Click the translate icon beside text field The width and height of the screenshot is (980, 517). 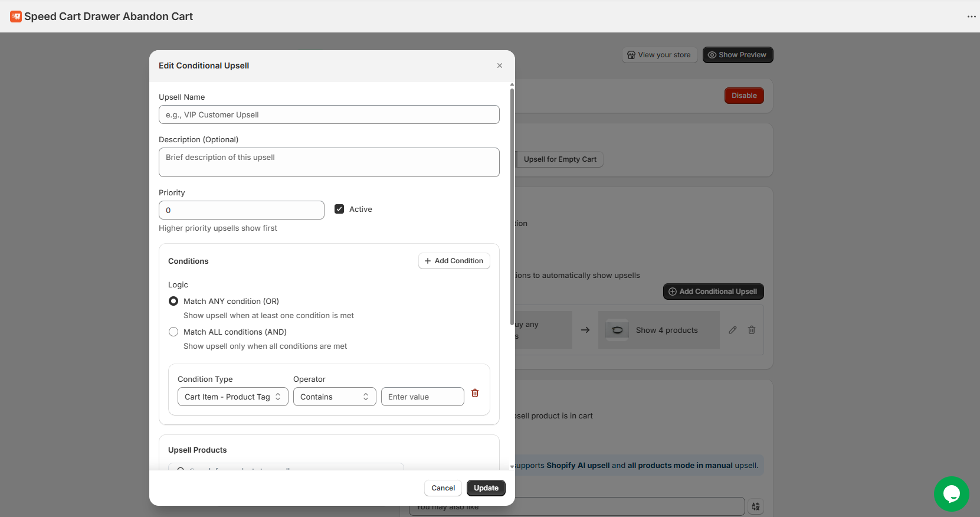tap(756, 506)
